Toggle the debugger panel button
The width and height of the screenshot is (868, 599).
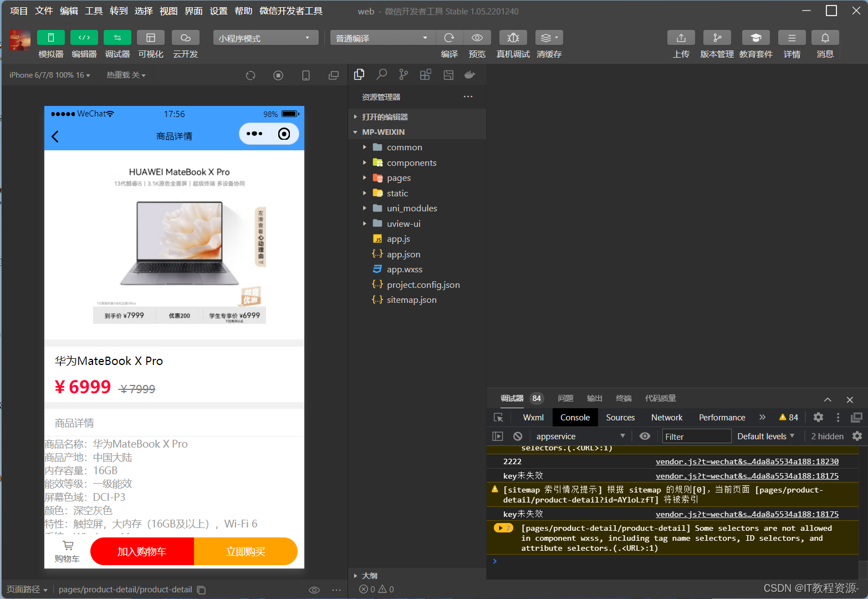pos(118,37)
